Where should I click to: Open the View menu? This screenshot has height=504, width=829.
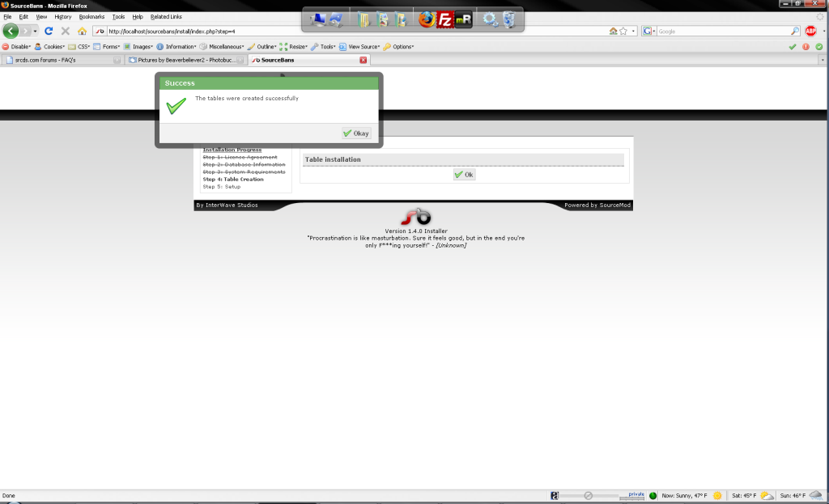pyautogui.click(x=41, y=17)
